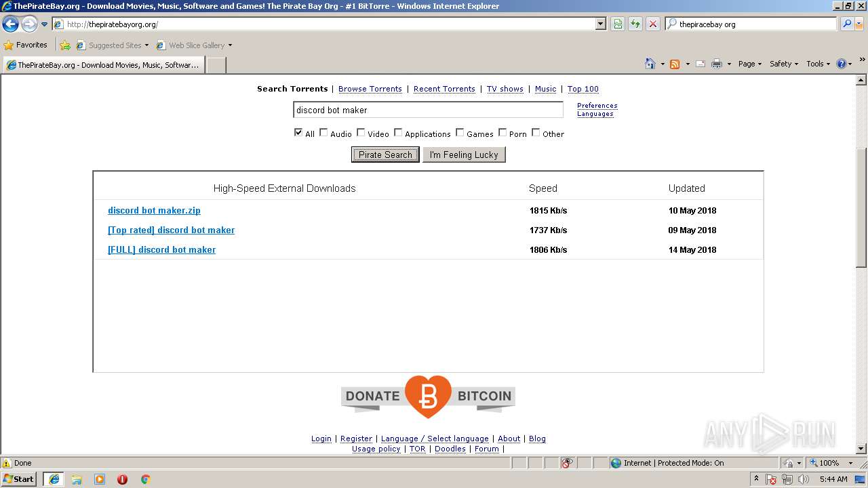The image size is (868, 488).
Task: Open the Recent Torrents link
Action: point(444,89)
